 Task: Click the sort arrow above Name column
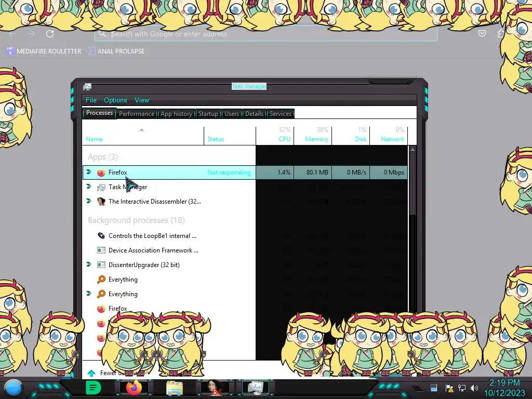pos(141,130)
